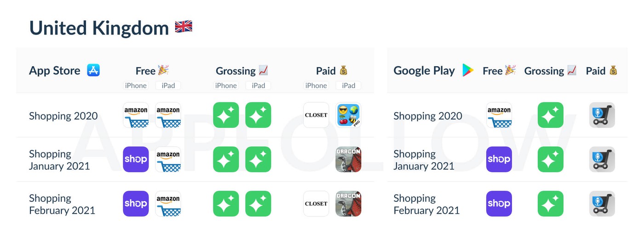Screen dimensions: 644x239
Task: Click App Store Shopping February 2021 row label
Action: click(62, 204)
